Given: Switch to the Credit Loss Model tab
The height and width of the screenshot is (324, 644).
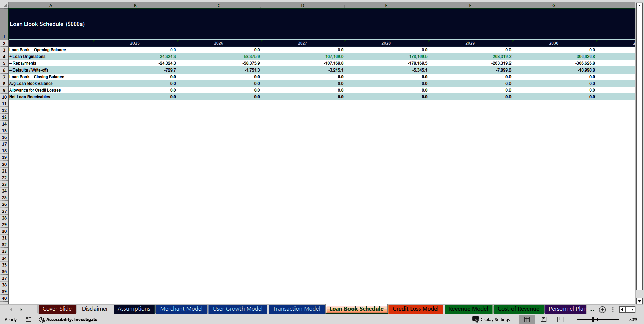Looking at the screenshot, I should pyautogui.click(x=416, y=309).
